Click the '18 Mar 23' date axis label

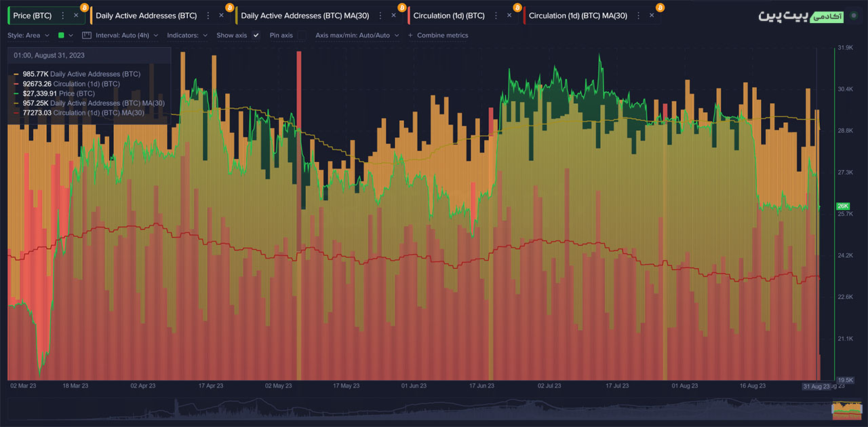pyautogui.click(x=75, y=386)
